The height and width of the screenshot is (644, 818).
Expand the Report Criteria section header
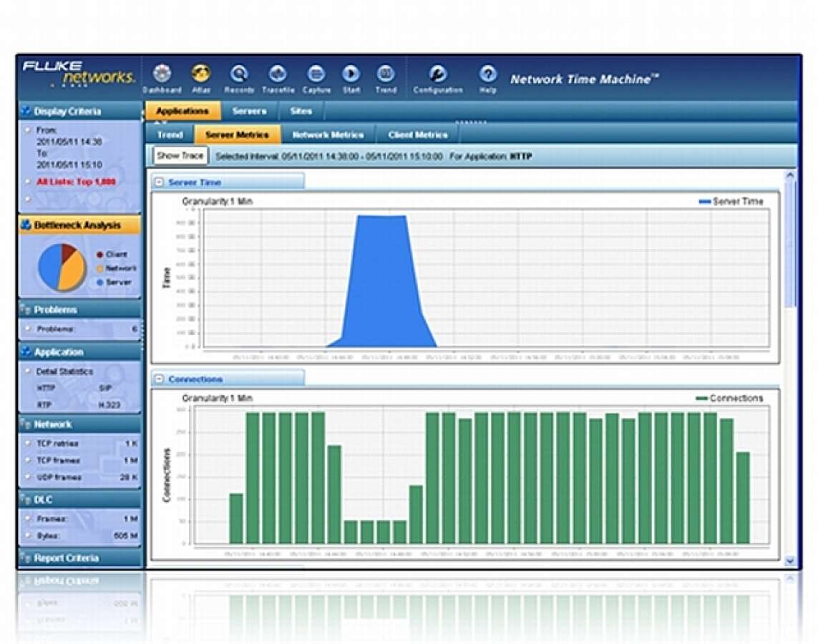click(80, 558)
